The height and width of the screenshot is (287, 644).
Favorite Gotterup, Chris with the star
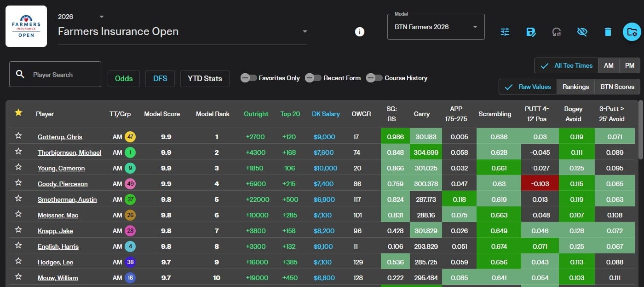point(18,136)
